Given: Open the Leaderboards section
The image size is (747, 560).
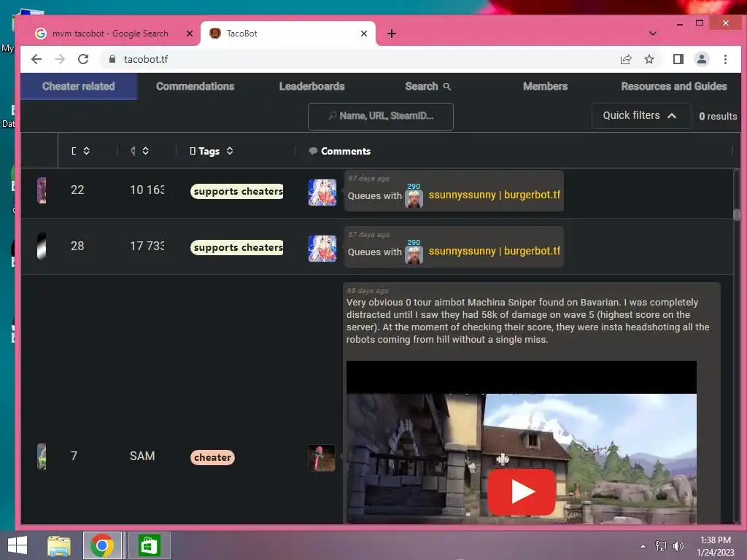Looking at the screenshot, I should pyautogui.click(x=311, y=86).
